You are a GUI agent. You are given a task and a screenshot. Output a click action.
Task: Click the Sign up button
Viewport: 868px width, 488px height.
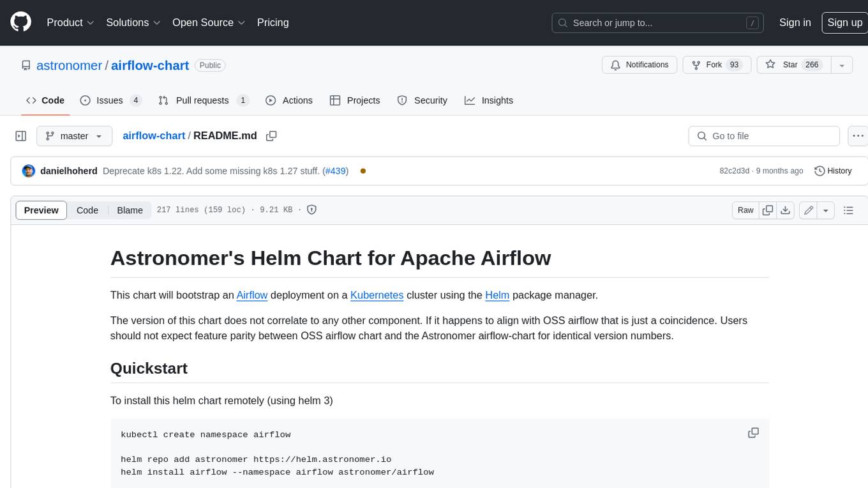tap(844, 22)
